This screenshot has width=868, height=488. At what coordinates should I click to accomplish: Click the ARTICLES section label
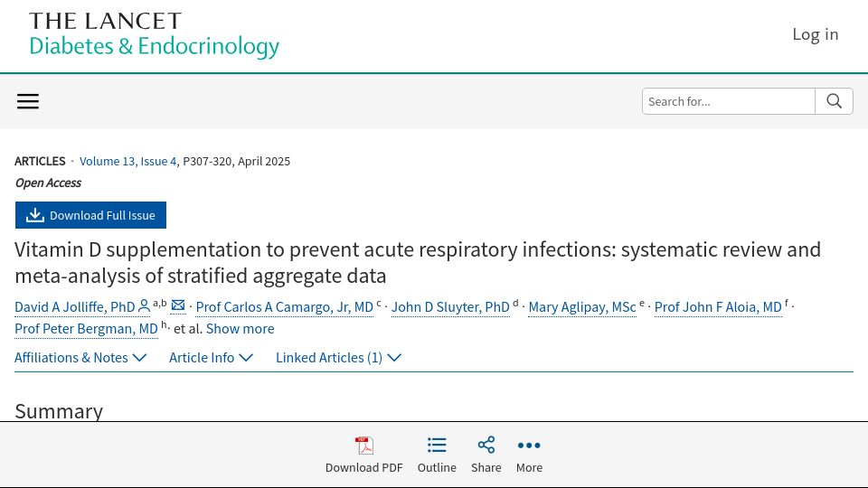tap(40, 161)
